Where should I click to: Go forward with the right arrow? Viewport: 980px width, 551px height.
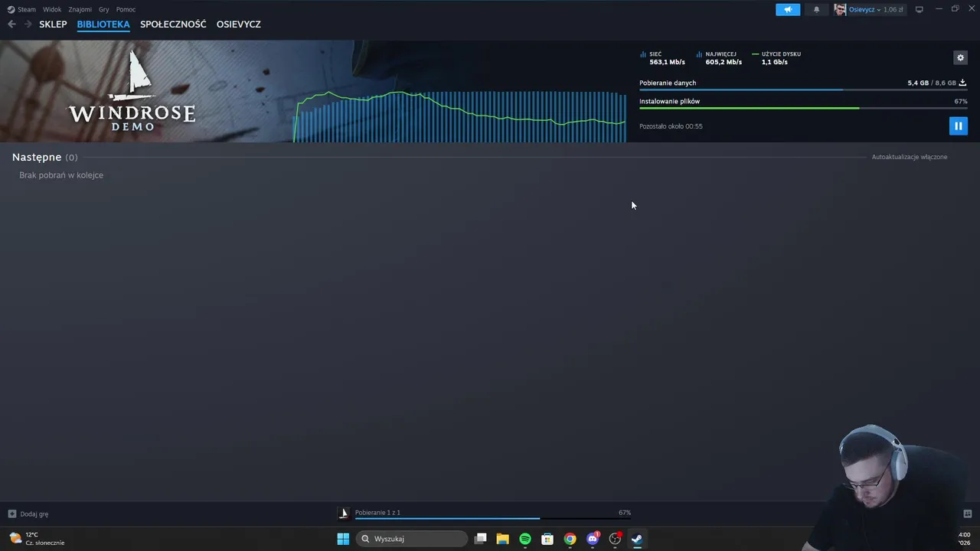click(28, 24)
